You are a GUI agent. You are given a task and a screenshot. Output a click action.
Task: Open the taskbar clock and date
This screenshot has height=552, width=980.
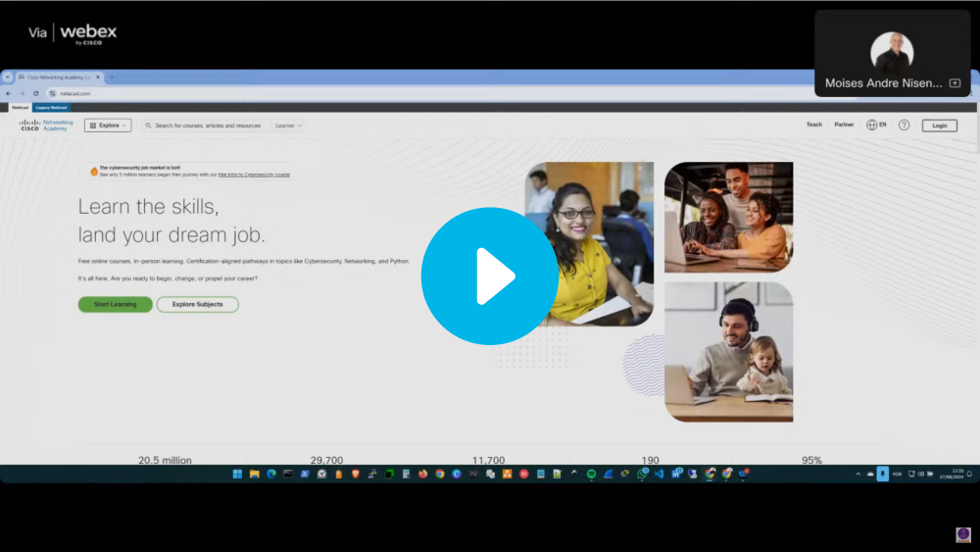tap(952, 474)
